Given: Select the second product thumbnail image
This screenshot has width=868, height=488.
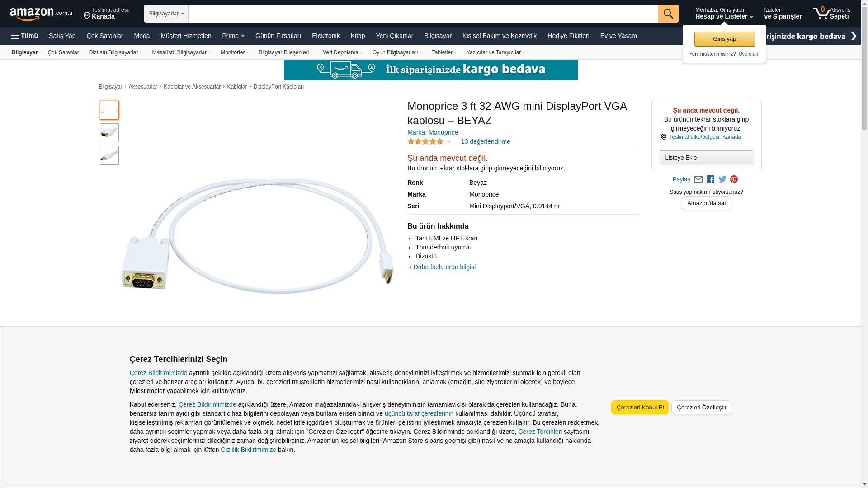Looking at the screenshot, I should pyautogui.click(x=109, y=133).
